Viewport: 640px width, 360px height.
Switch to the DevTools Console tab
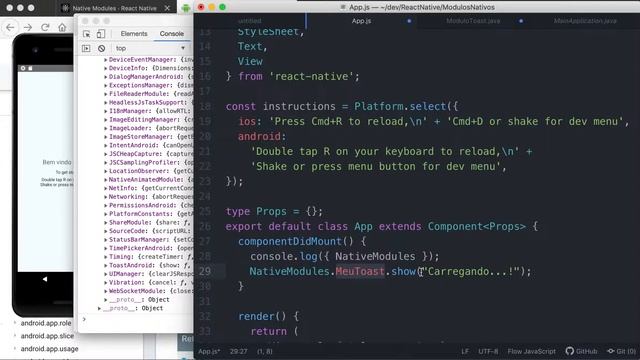[171, 34]
